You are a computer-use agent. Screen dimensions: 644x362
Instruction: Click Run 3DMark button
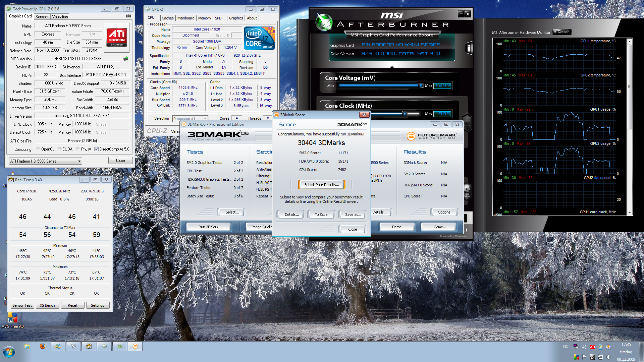pyautogui.click(x=208, y=227)
